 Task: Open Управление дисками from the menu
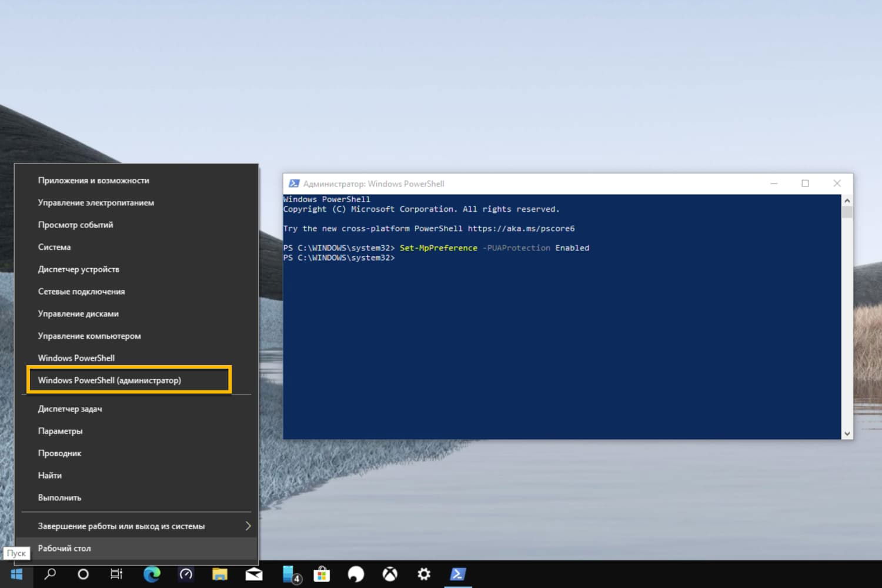78,313
